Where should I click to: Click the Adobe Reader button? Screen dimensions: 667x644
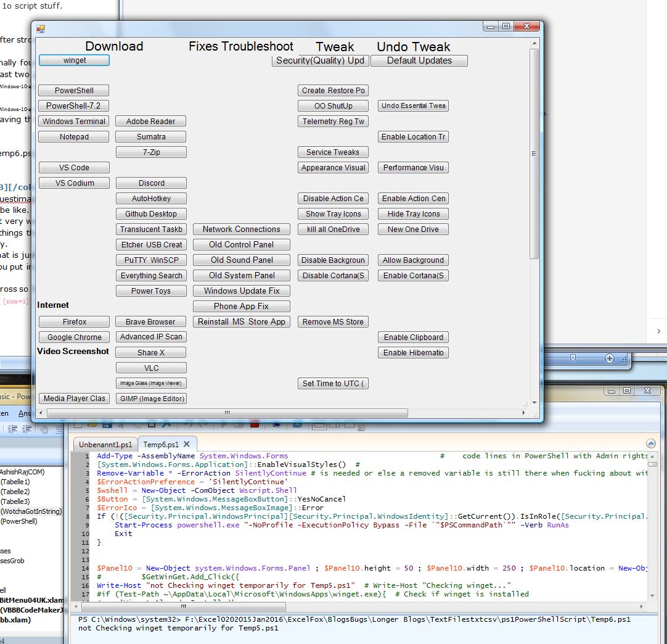[150, 122]
